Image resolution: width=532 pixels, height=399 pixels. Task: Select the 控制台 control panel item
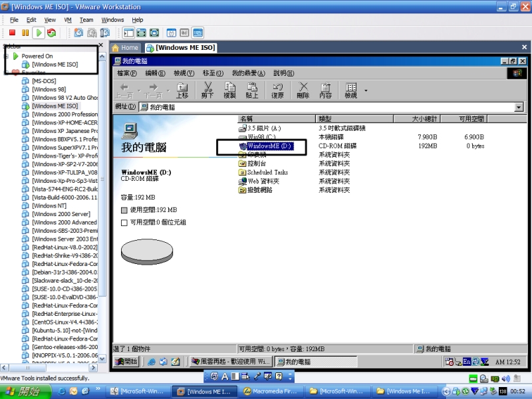[x=253, y=164]
